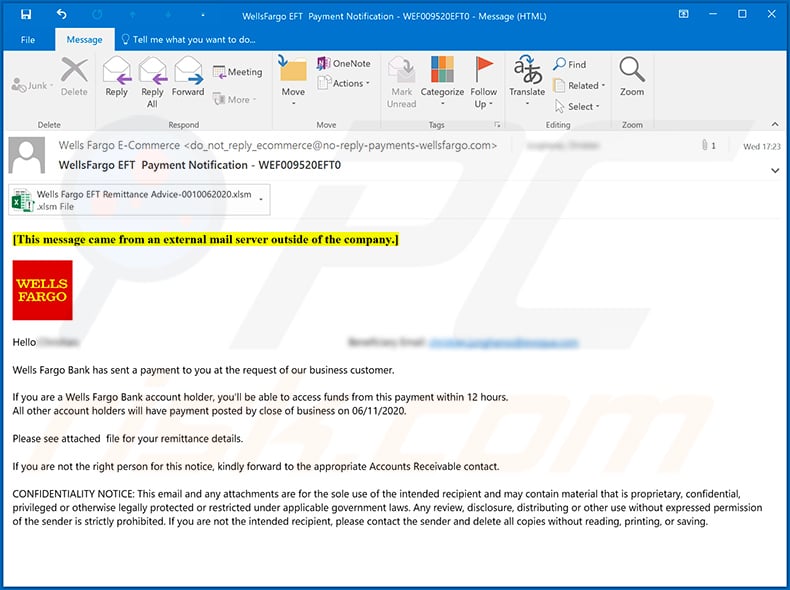790x590 pixels.
Task: Click the attachment file name text
Action: pyautogui.click(x=144, y=194)
